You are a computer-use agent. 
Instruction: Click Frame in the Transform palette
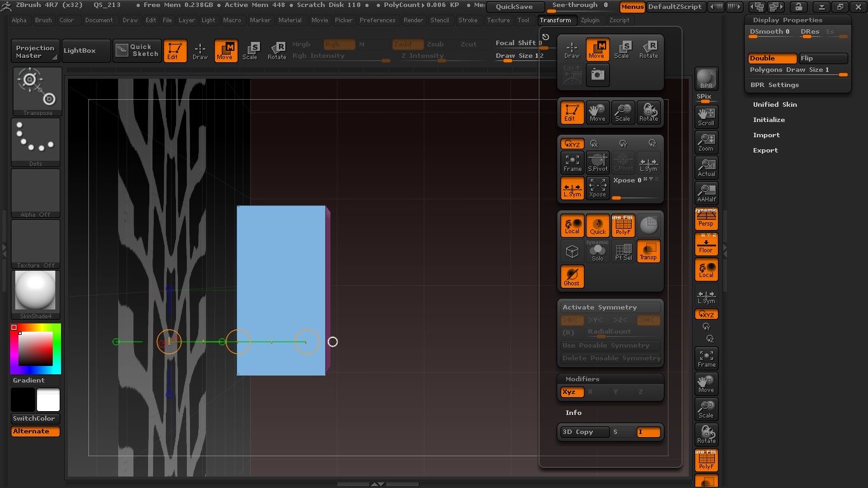pyautogui.click(x=572, y=163)
